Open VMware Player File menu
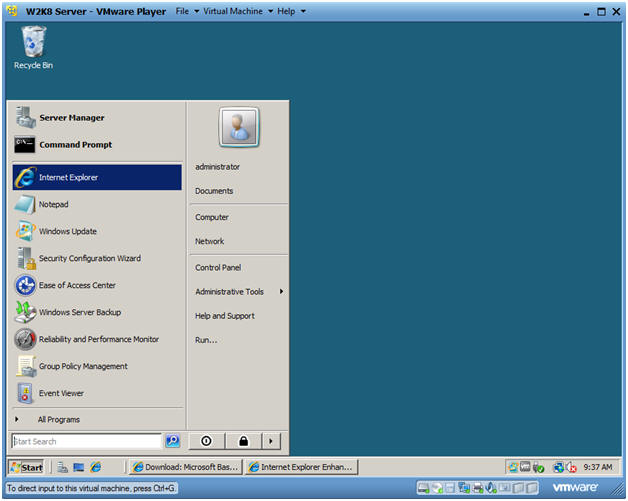The width and height of the screenshot is (628, 501). pos(187,11)
